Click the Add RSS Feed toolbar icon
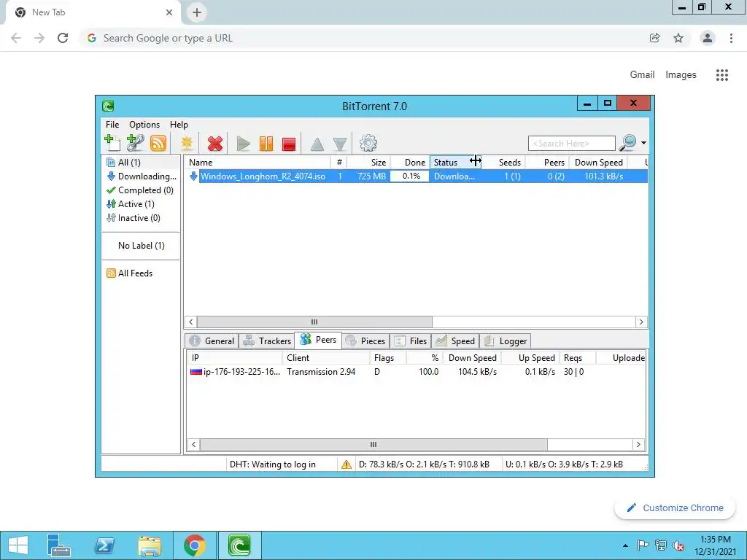 pos(158,143)
